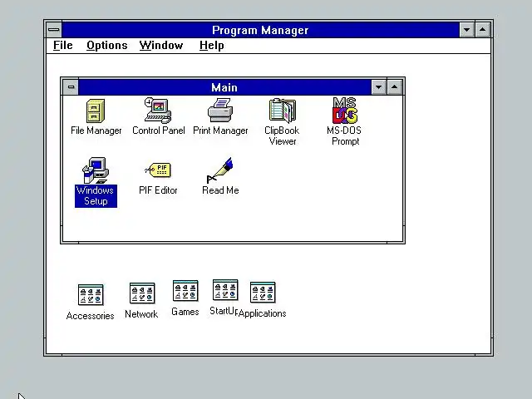Select the MS-DOS Prompt icon

pos(345,111)
